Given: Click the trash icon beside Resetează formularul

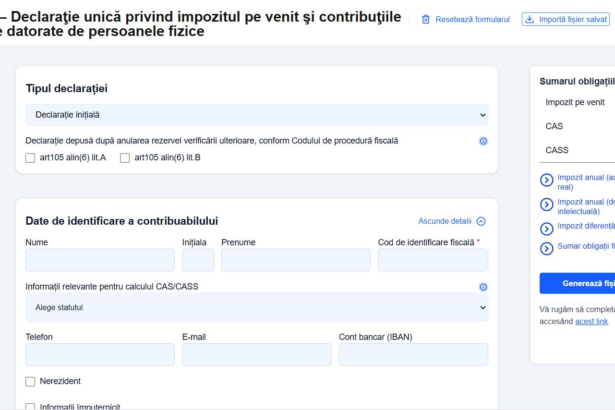Looking at the screenshot, I should [x=426, y=19].
